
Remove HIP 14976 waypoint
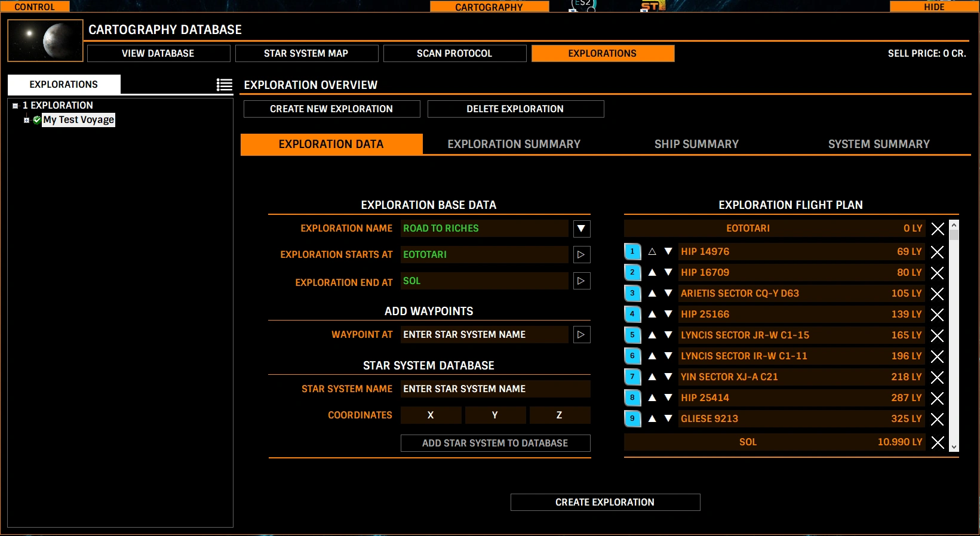[938, 252]
